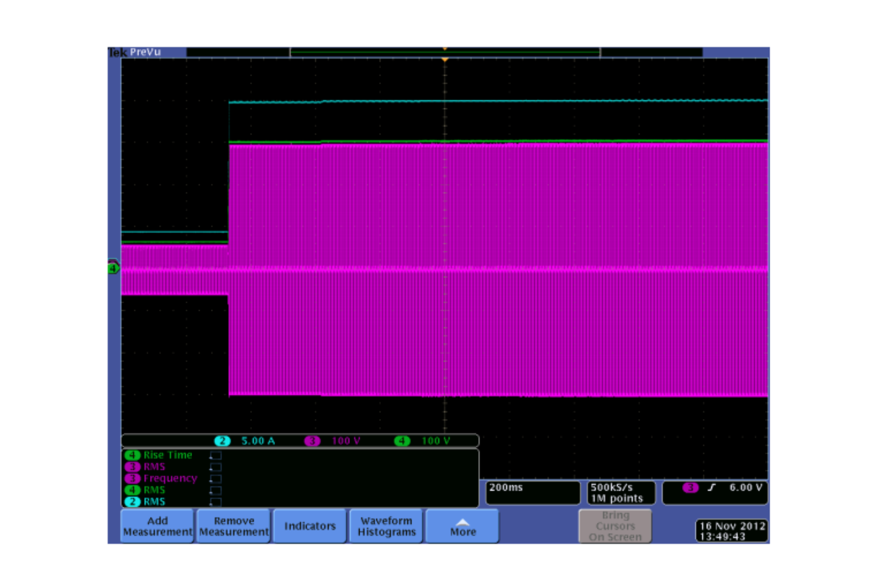The height and width of the screenshot is (588, 882).
Task: Expand the More menu
Action: coord(463,526)
